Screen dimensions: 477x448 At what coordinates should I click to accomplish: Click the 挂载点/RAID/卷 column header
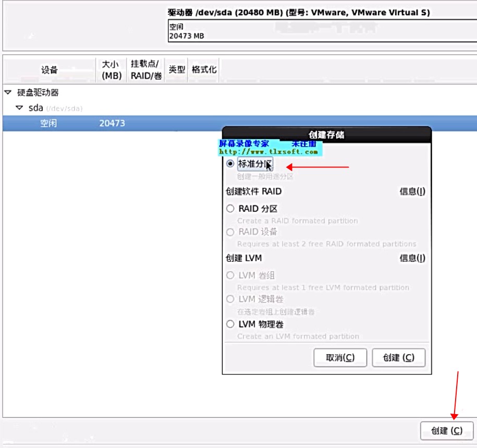tap(146, 70)
